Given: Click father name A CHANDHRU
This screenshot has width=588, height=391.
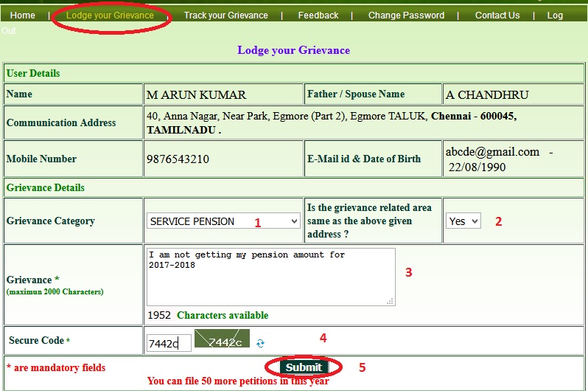Looking at the screenshot, I should 487,94.
